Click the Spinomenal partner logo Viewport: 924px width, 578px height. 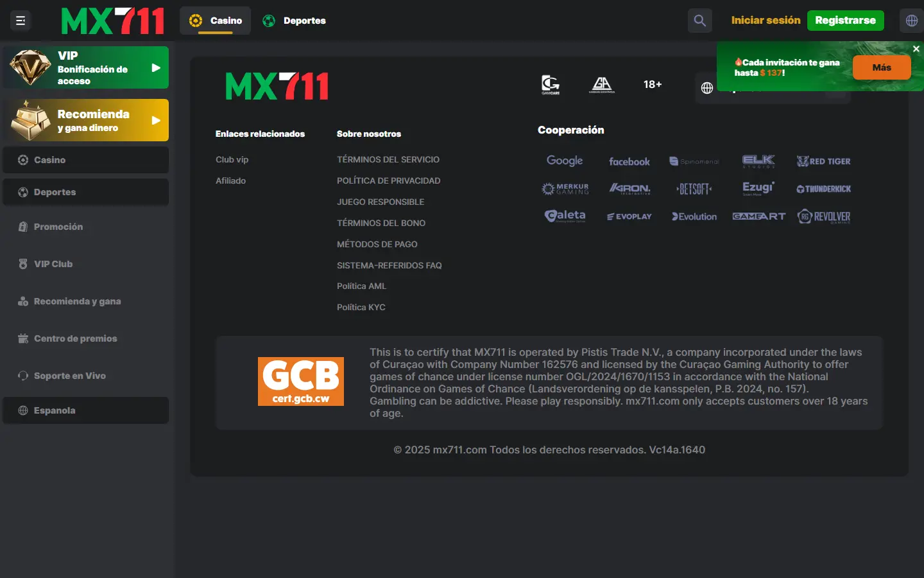[694, 161]
